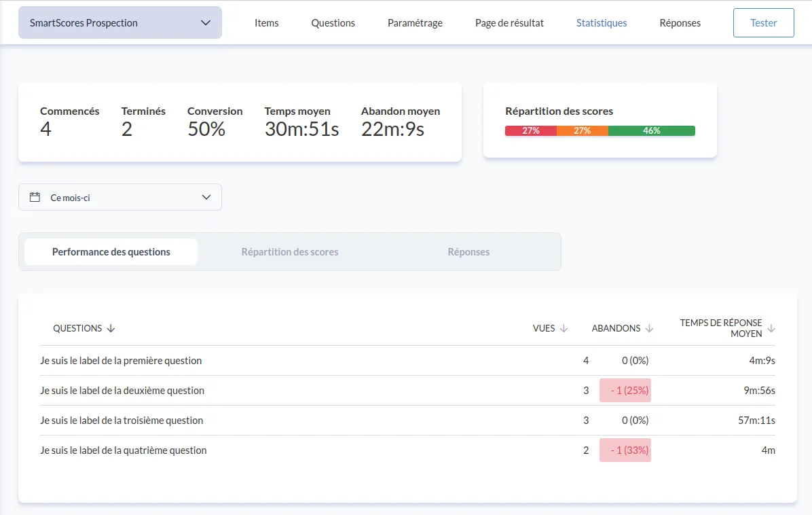Select the Performance des questions tab
Viewport: 812px width, 515px height.
tap(111, 251)
